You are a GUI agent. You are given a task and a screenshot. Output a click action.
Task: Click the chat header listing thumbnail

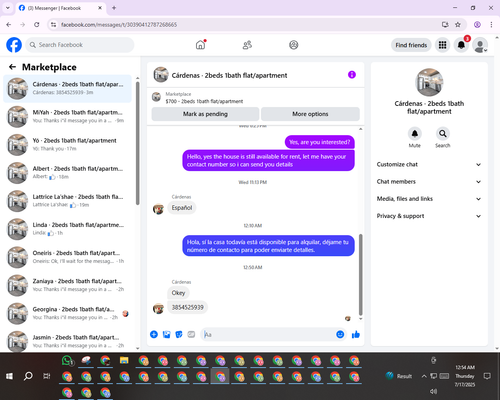tap(161, 75)
